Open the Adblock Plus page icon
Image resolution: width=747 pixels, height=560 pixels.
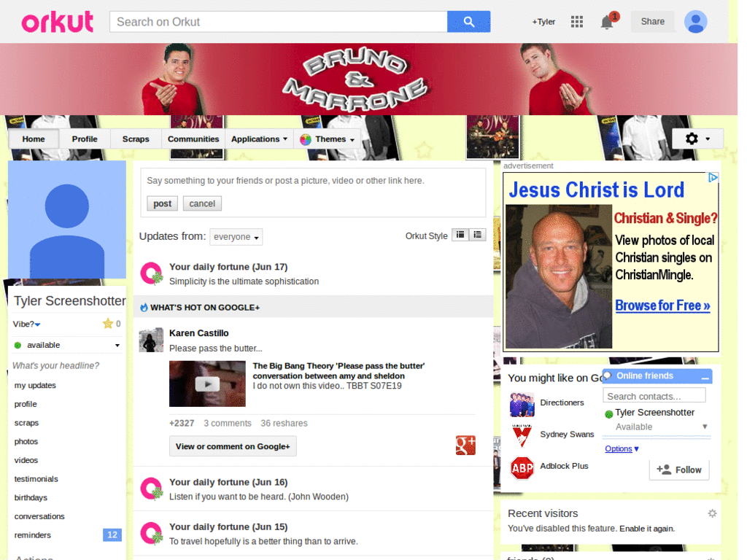point(522,468)
